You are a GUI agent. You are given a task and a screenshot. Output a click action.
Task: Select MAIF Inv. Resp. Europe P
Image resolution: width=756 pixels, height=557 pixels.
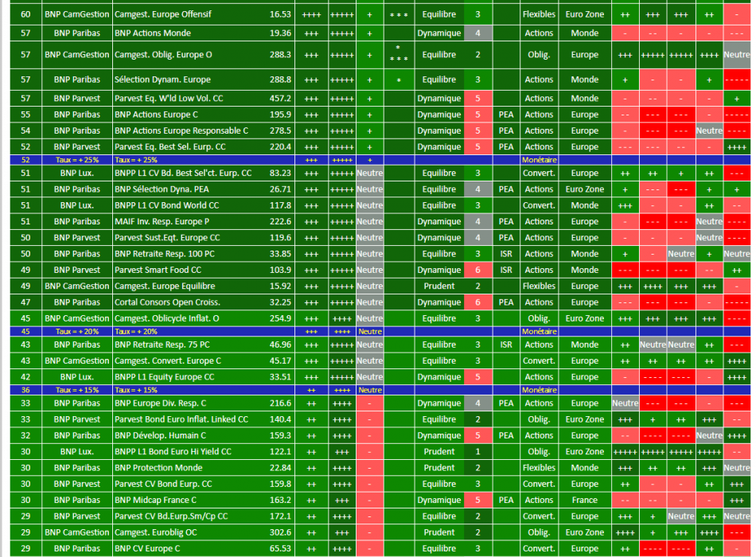point(162,222)
